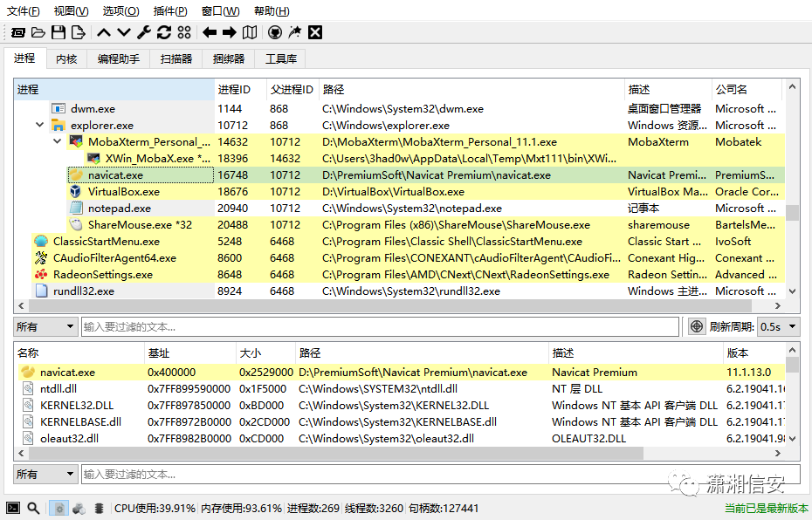The height and width of the screenshot is (520, 812).
Task: Select the oleaut32.dll module row
Action: pyautogui.click(x=400, y=438)
